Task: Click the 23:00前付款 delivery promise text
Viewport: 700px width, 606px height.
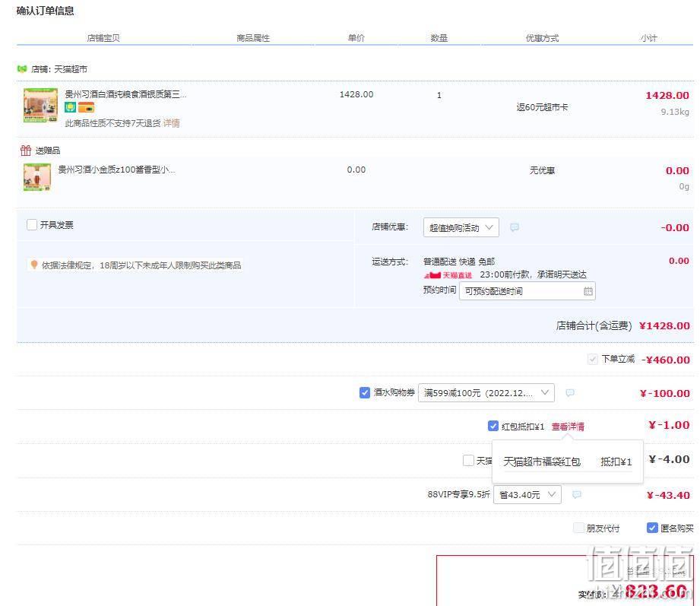Action: (x=533, y=274)
